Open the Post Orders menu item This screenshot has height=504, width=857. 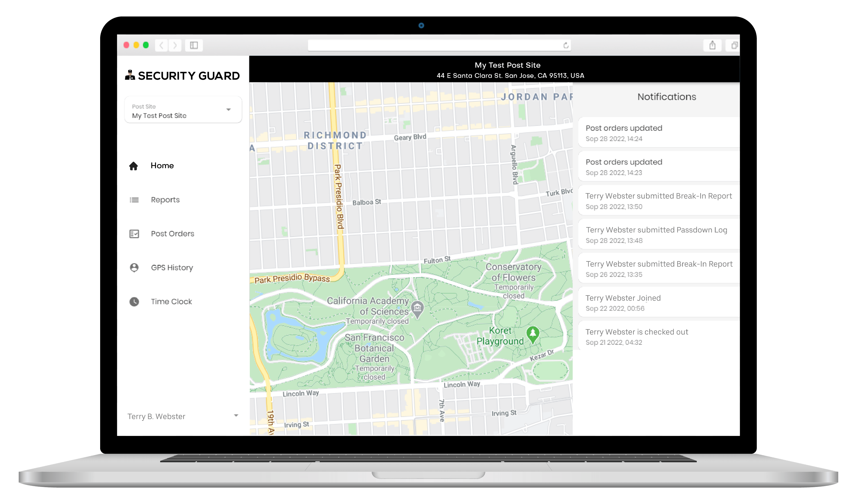(173, 234)
